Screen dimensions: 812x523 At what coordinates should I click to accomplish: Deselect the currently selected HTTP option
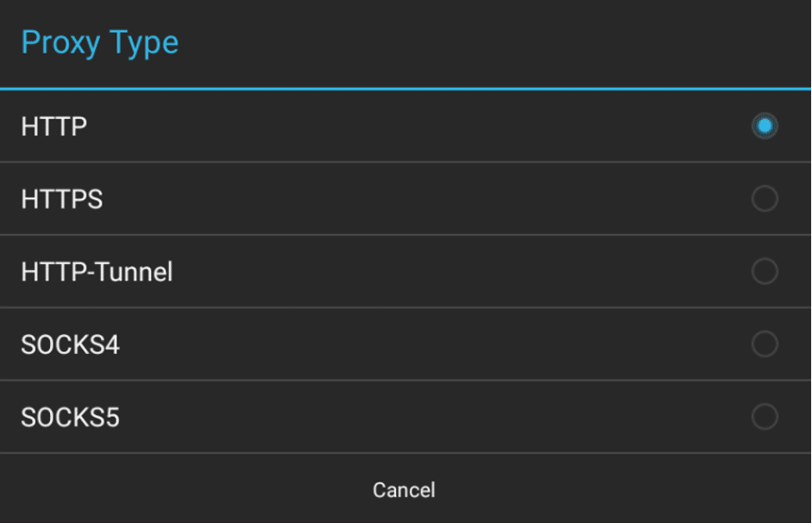pos(763,126)
